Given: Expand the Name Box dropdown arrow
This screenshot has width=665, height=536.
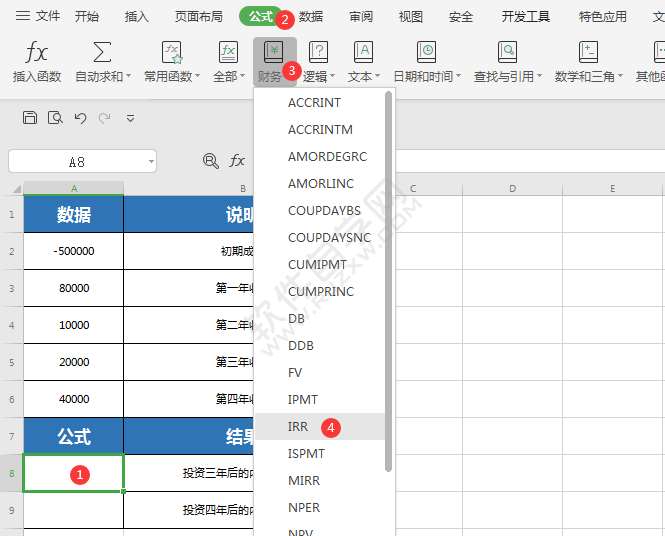Looking at the screenshot, I should 151,162.
